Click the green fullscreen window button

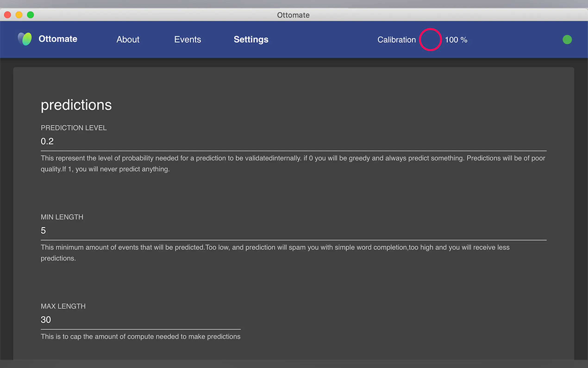click(x=30, y=15)
